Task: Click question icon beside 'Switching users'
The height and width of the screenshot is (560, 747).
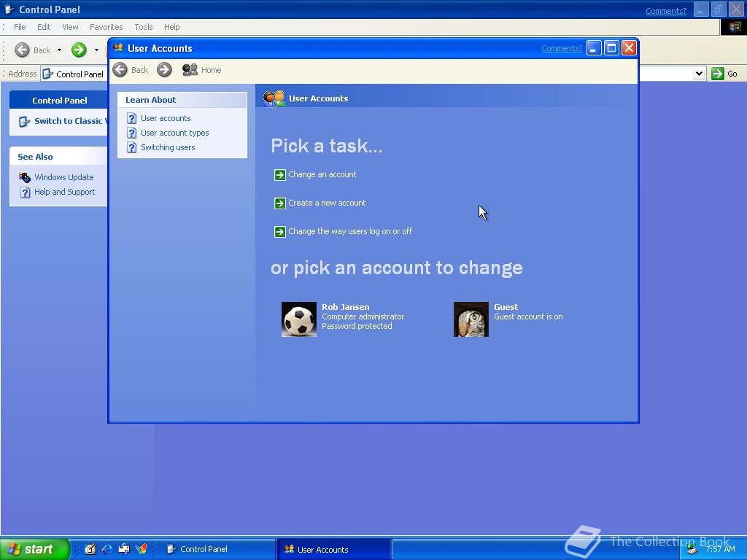Action: [x=131, y=147]
